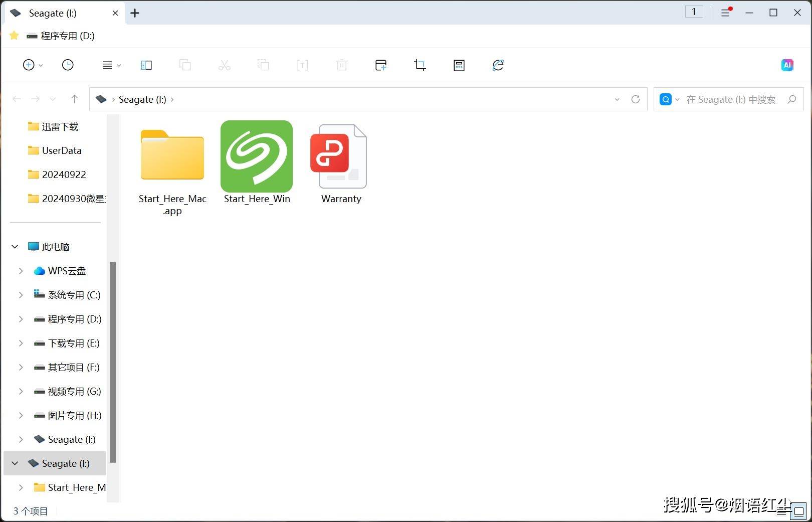Collapse the highlighted Seagate (I:) node
The image size is (812, 522).
coord(15,463)
